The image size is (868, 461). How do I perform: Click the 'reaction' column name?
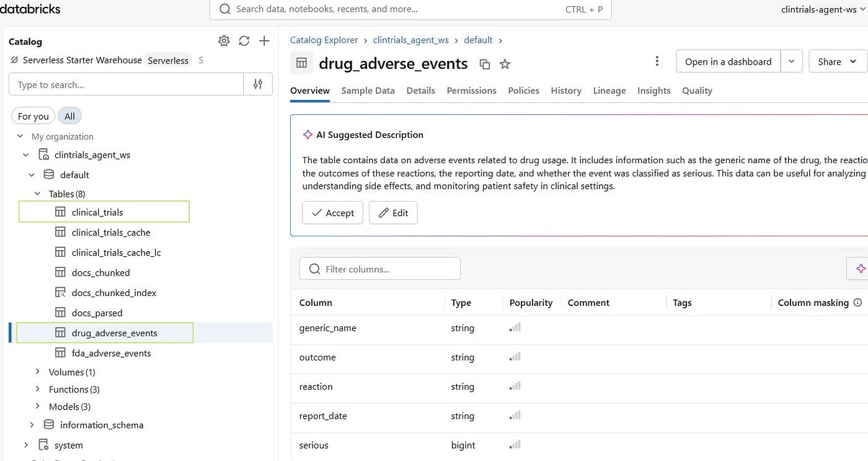coord(316,387)
